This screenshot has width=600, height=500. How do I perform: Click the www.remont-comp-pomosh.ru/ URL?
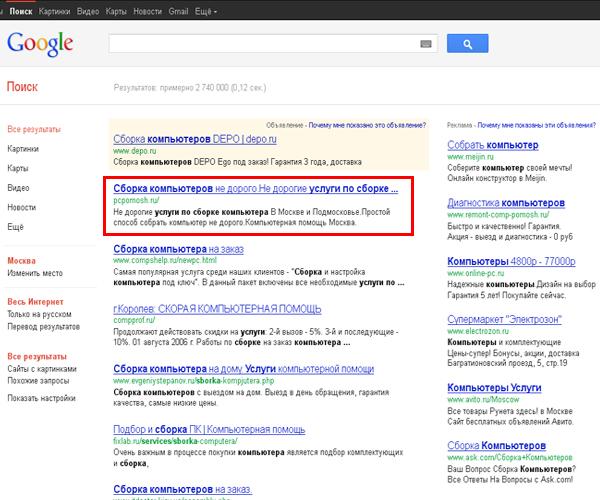click(498, 215)
